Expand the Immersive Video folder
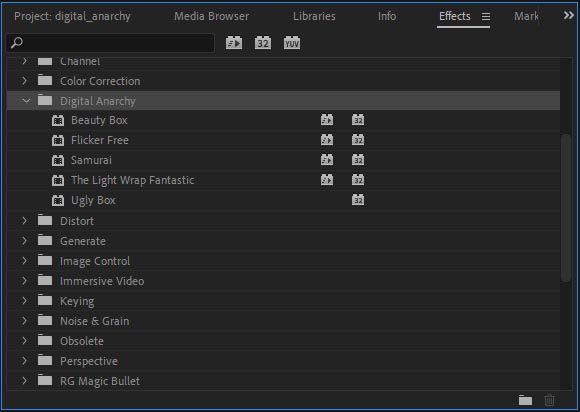This screenshot has width=580, height=412. [24, 280]
